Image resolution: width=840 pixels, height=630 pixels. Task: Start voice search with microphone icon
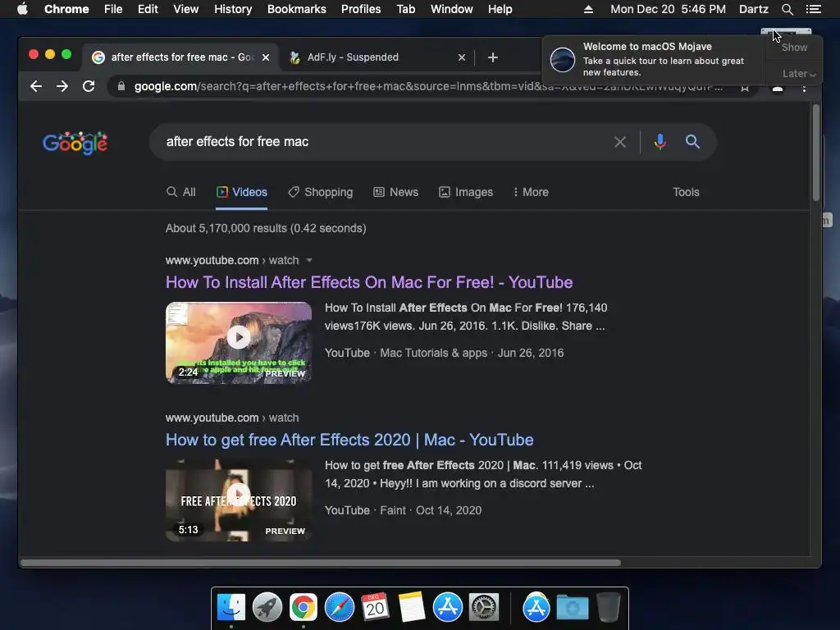click(660, 142)
